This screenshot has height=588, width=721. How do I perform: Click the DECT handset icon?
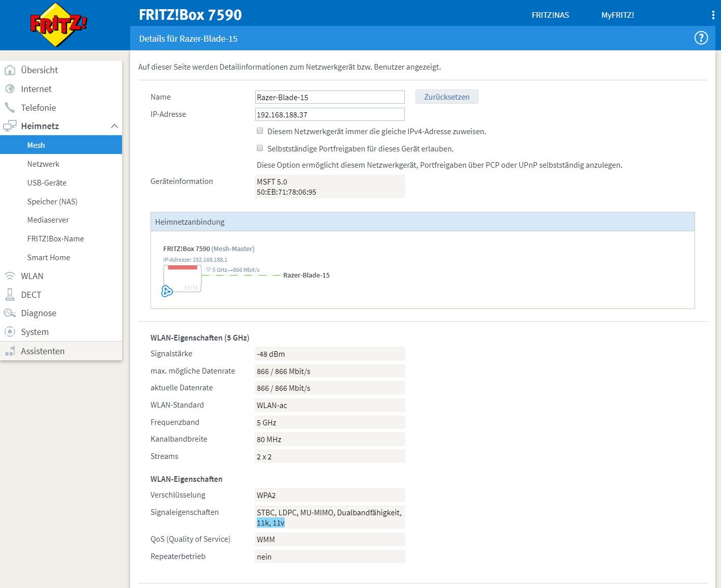pyautogui.click(x=10, y=295)
